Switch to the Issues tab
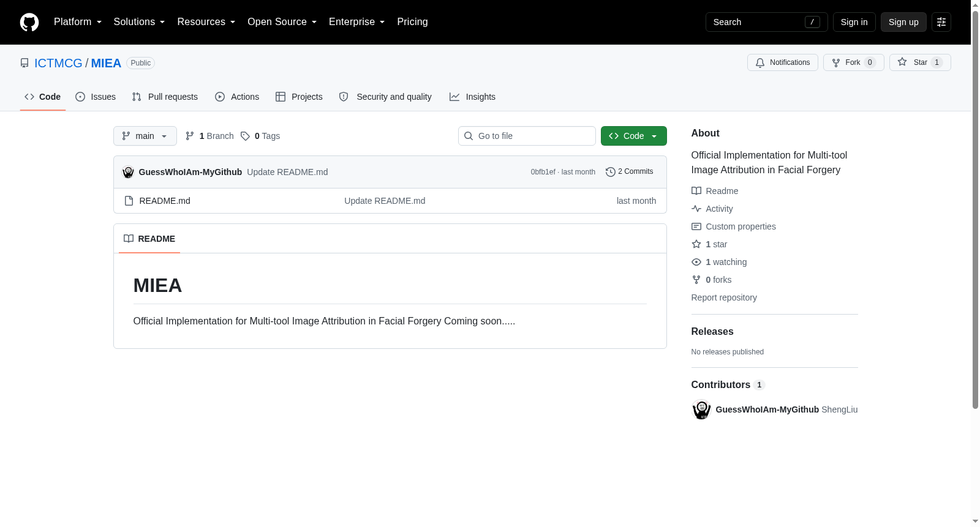The image size is (980, 527). [x=96, y=97]
